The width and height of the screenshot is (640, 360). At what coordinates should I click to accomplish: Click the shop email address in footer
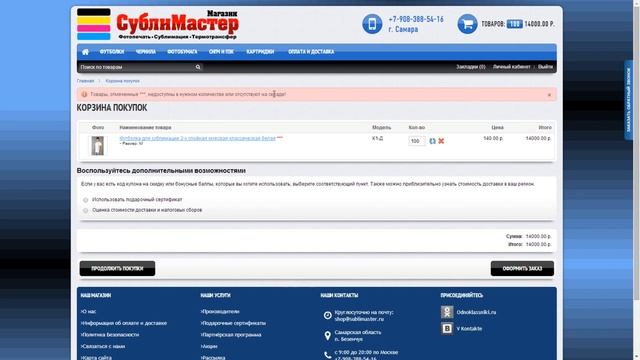[358, 319]
